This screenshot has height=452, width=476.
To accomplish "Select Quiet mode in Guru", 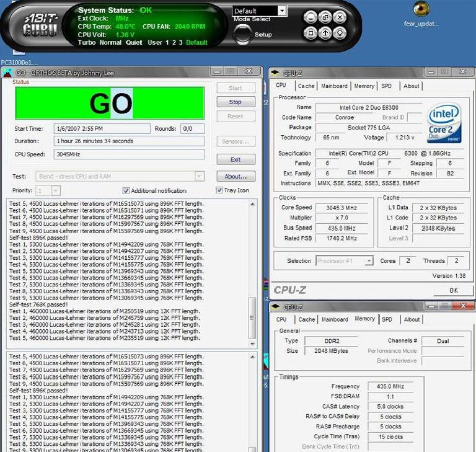I will (x=134, y=43).
